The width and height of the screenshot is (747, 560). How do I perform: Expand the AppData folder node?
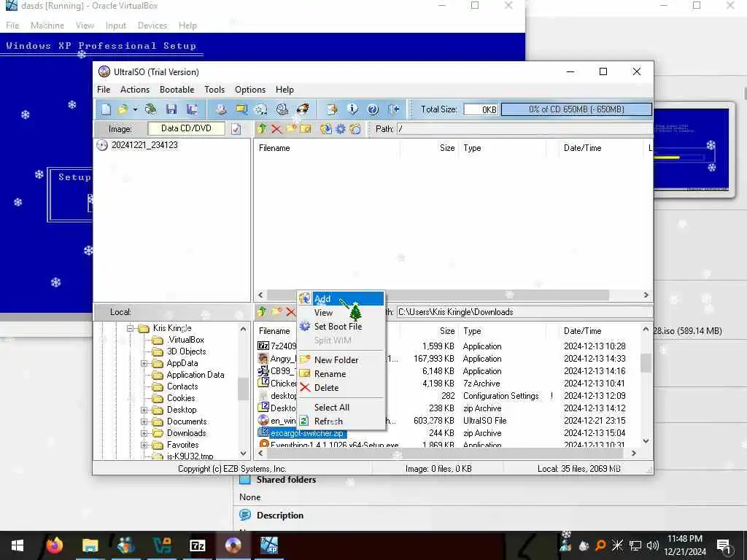(x=144, y=363)
